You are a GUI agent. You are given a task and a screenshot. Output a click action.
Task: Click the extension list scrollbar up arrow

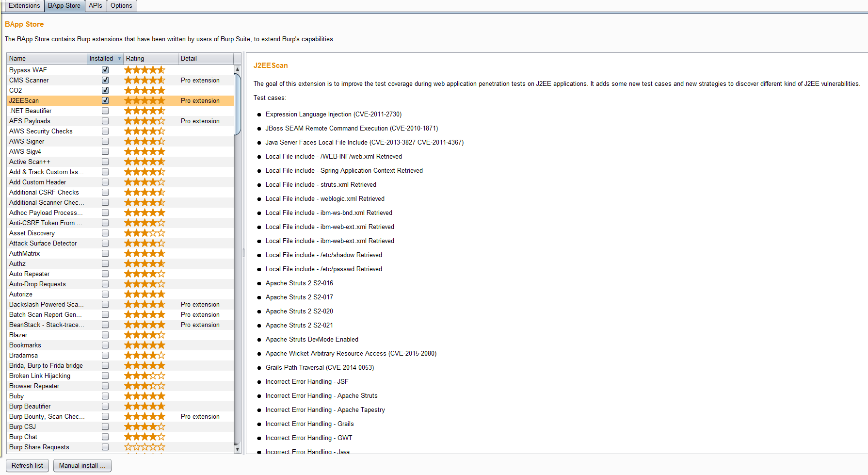[238, 69]
